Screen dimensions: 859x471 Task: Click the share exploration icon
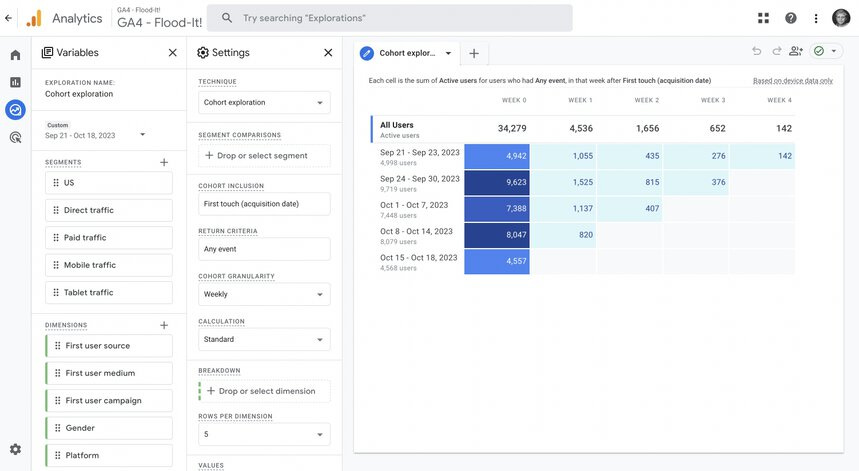click(795, 51)
